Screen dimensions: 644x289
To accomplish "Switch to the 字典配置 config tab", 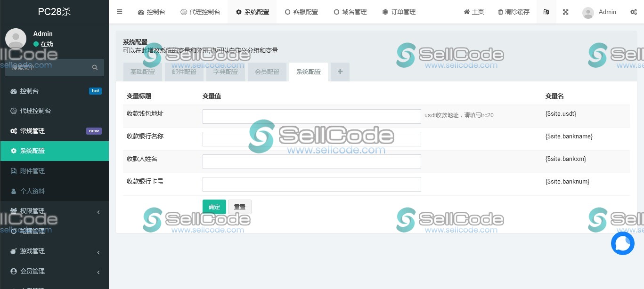I will click(x=226, y=72).
